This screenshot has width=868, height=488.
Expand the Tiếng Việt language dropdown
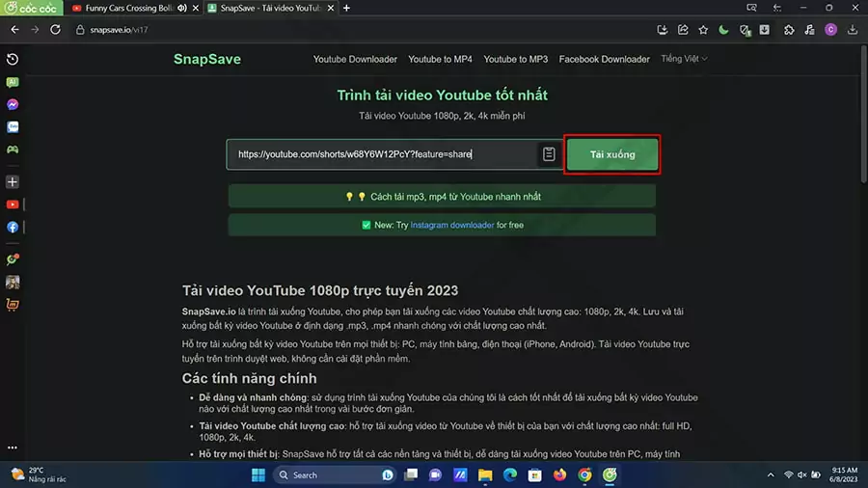click(x=684, y=59)
